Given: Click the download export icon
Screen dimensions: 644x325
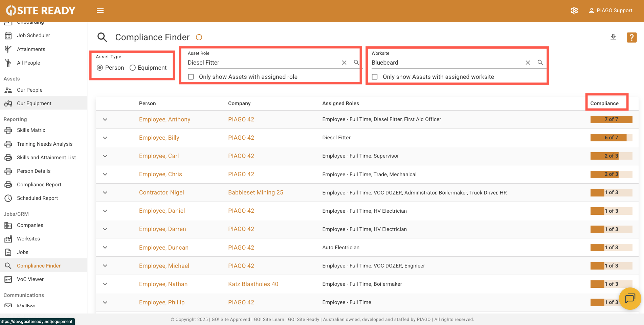Looking at the screenshot, I should pos(613,37).
